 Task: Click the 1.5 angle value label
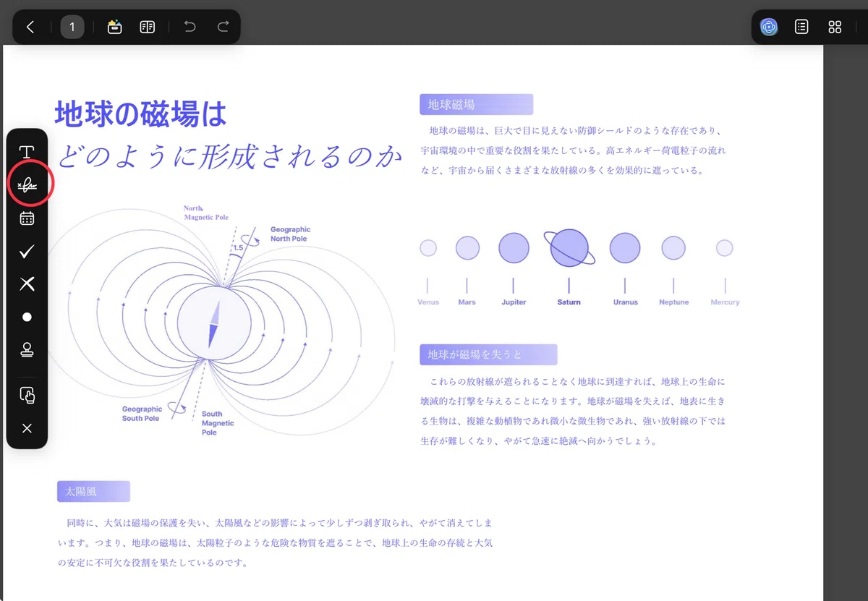[237, 248]
